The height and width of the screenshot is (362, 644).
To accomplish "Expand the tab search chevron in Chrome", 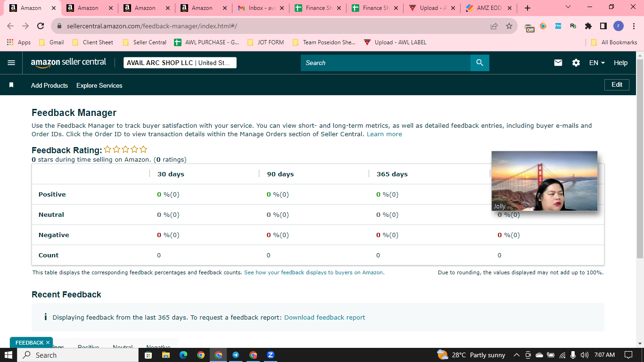I will 568,7.
